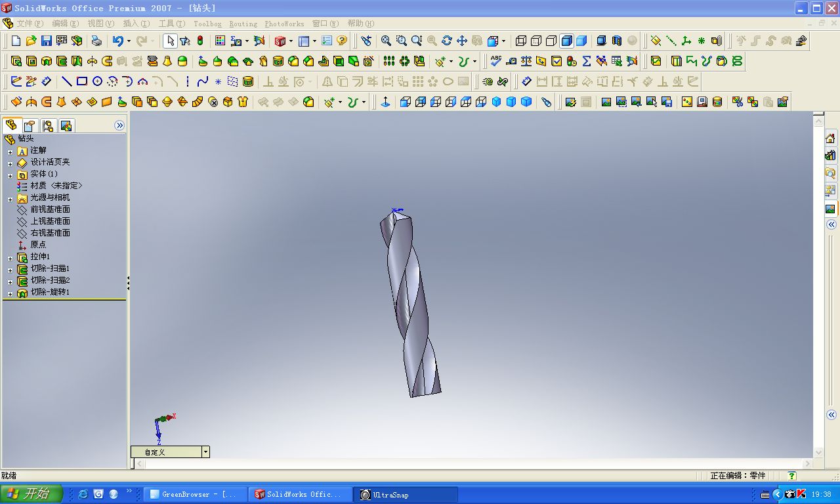Select 原点 in the feature tree
The height and width of the screenshot is (504, 840).
(x=38, y=245)
